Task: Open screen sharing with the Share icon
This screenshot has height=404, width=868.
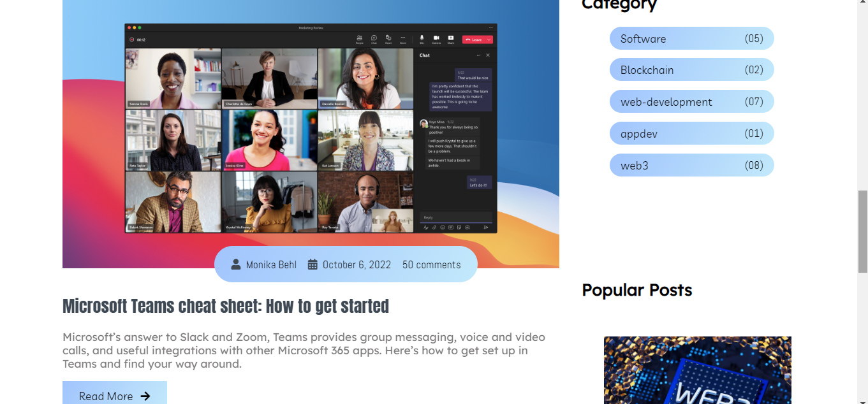Action: click(x=451, y=38)
